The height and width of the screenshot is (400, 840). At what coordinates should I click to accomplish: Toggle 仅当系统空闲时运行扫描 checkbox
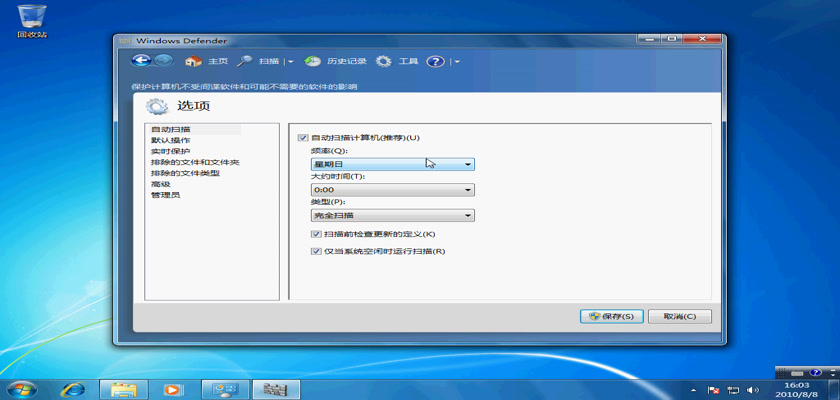tap(316, 251)
